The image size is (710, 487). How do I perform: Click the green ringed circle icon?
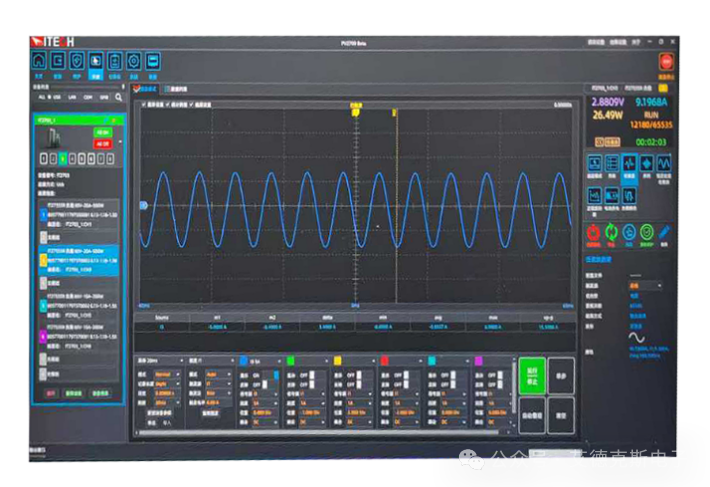tap(647, 233)
